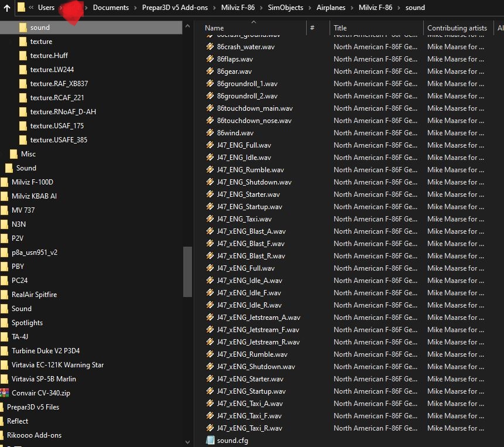This screenshot has height=447, width=504.
Task: Click the Convair CV-340.zip archive icon
Action: click(x=5, y=393)
